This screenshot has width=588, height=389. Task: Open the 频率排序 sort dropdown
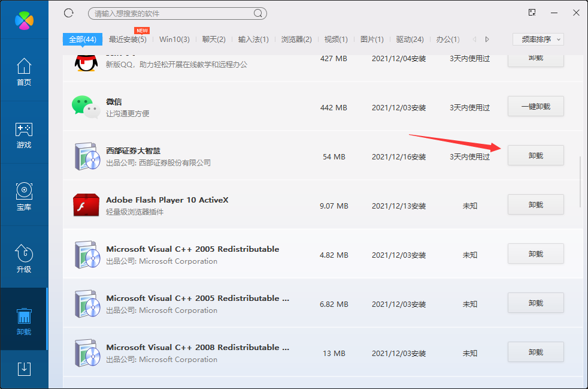point(538,40)
